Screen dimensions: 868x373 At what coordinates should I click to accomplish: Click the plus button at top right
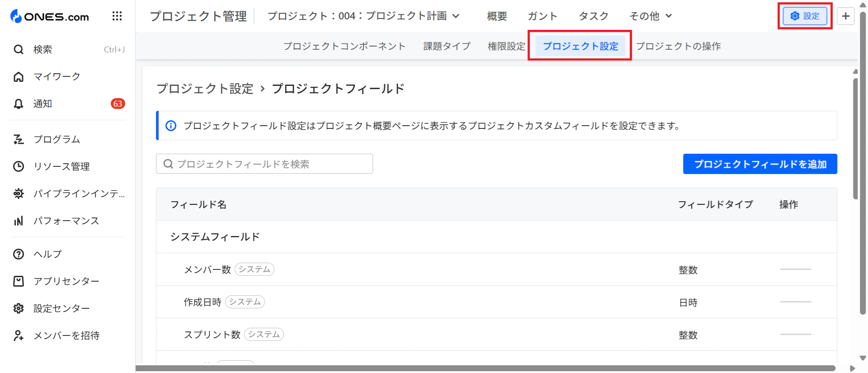845,16
